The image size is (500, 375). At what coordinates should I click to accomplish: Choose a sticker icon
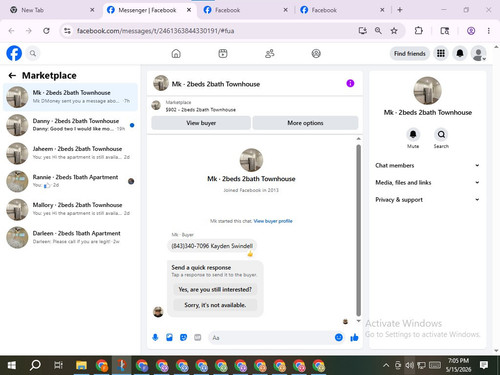[x=183, y=338]
